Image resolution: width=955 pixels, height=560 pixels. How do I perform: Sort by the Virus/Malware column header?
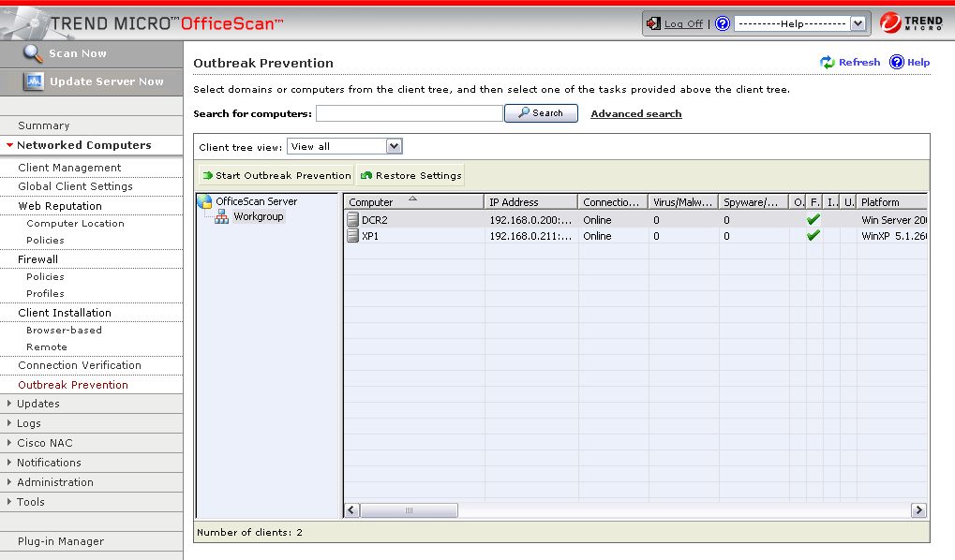coord(683,201)
